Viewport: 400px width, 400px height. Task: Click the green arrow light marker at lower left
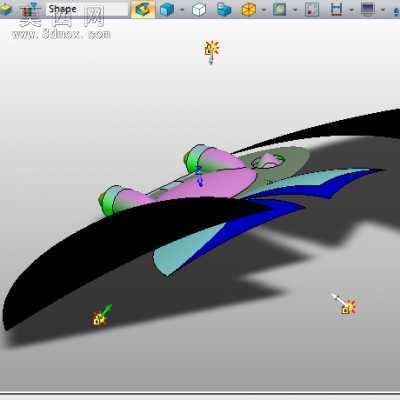pos(102,315)
